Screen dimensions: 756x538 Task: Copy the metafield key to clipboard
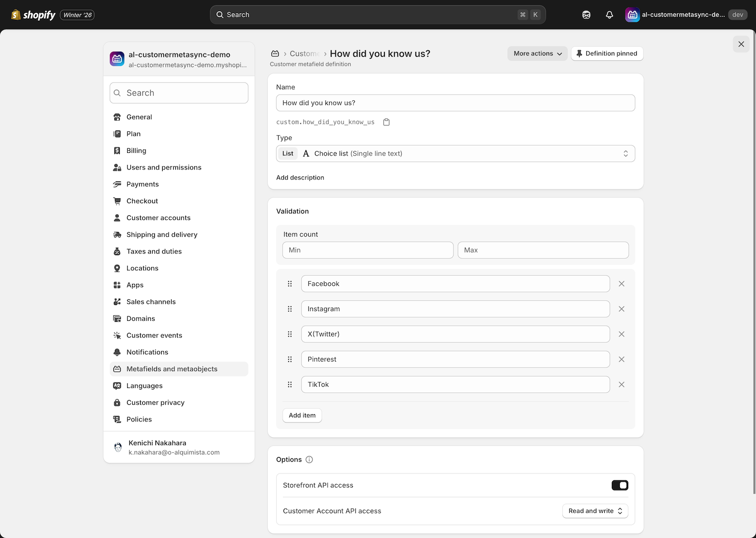[x=386, y=122]
